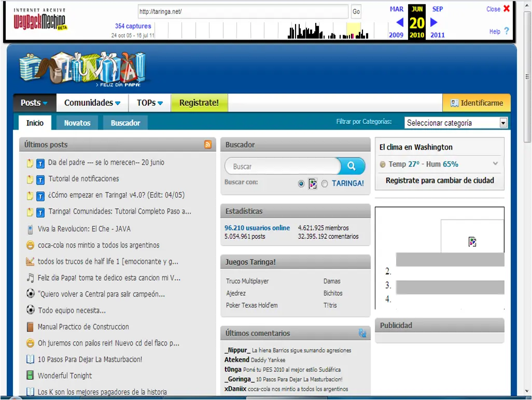Switch to the Novatos tab
Screen dimensions: 532x400
[77, 123]
